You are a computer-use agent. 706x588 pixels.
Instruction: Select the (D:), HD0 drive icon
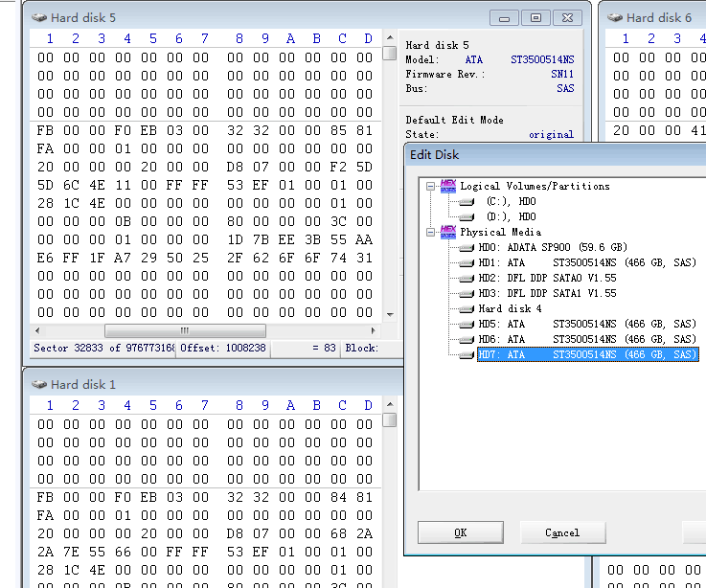coord(466,217)
